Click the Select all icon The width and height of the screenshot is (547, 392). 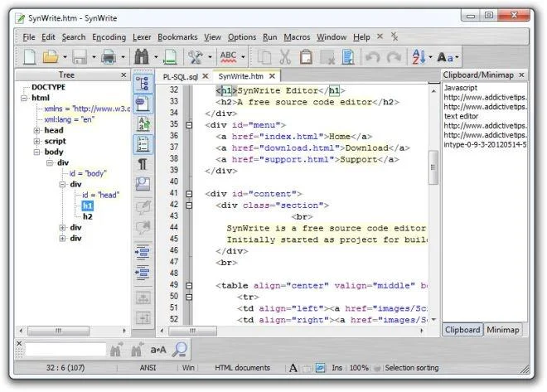pos(348,56)
